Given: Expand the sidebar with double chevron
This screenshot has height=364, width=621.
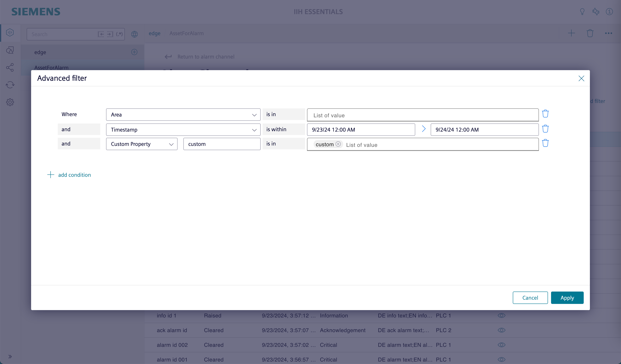Looking at the screenshot, I should [x=10, y=357].
